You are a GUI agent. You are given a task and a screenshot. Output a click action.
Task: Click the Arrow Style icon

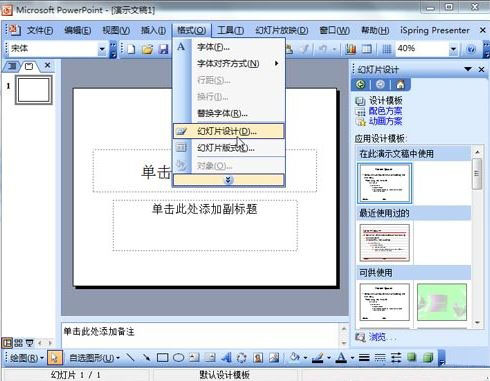click(x=396, y=358)
